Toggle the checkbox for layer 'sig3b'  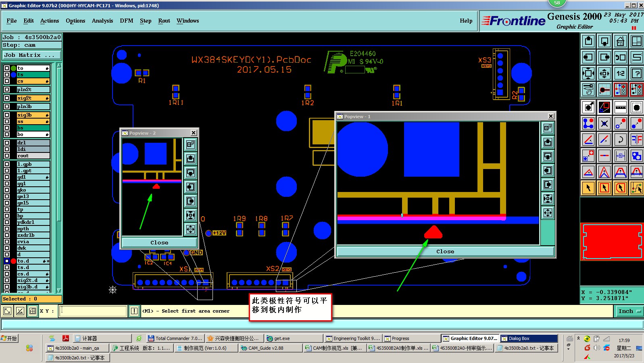7,115
